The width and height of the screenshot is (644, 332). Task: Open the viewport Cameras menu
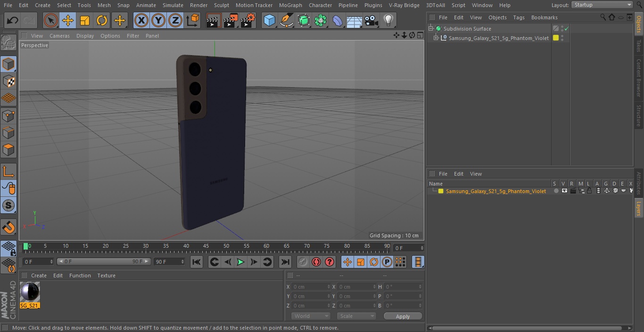click(59, 36)
